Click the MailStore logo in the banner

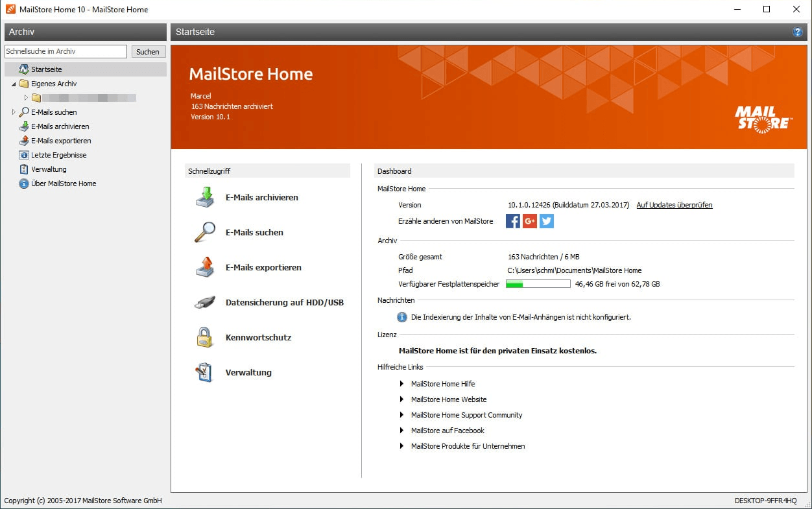(763, 120)
